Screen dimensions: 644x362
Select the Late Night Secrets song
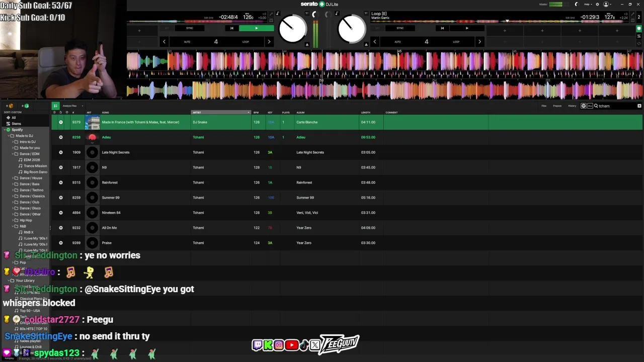pos(116,152)
